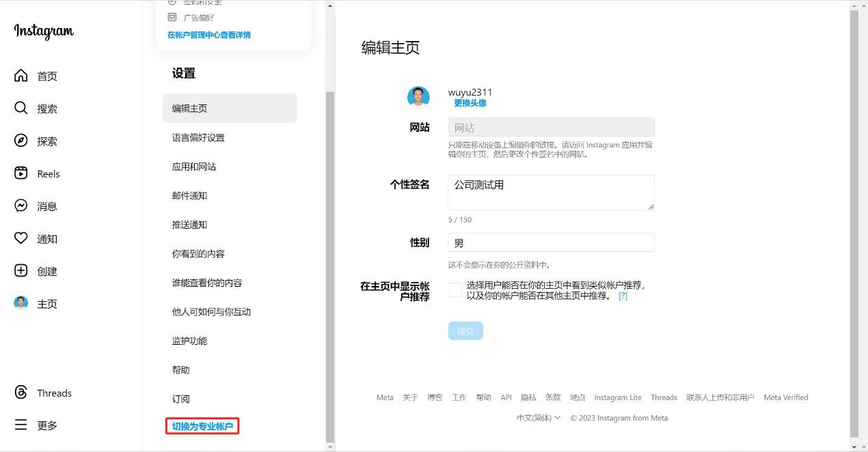Click the 个性签名 bio text area

[551, 192]
